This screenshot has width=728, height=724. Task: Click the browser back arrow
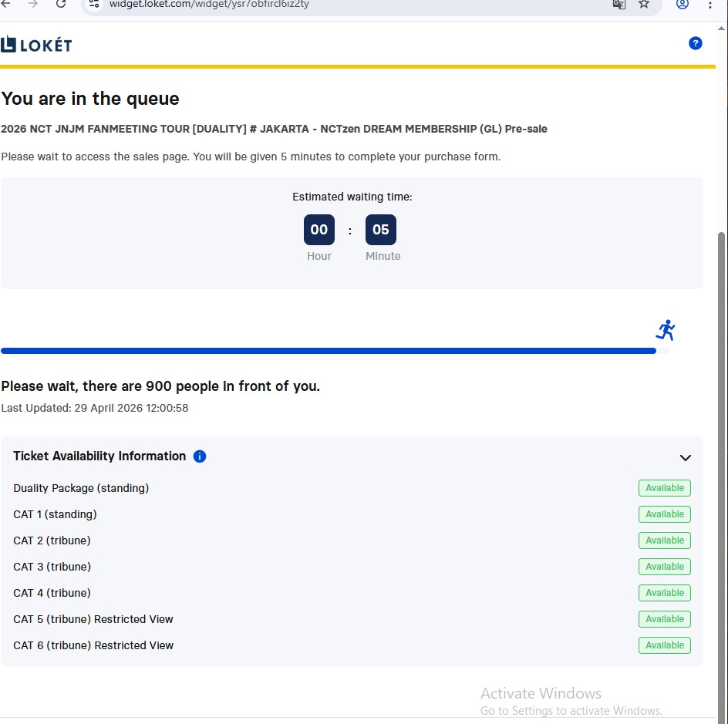coord(5,4)
